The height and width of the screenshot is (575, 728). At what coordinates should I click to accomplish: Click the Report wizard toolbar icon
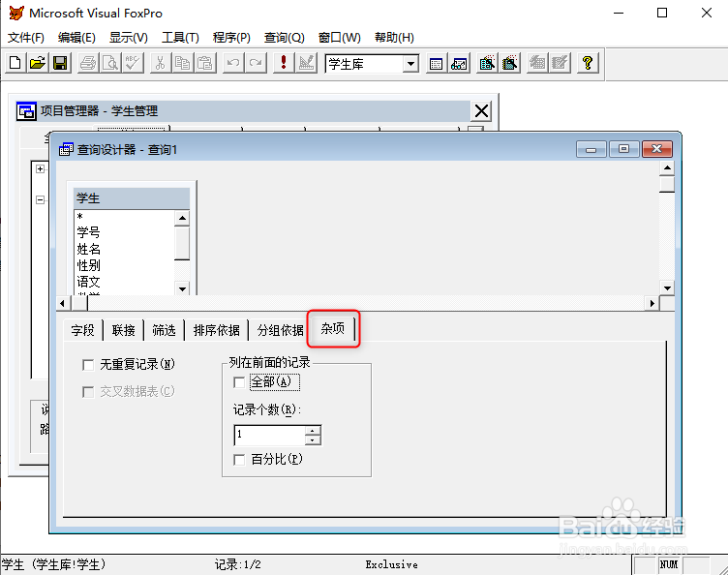[509, 63]
